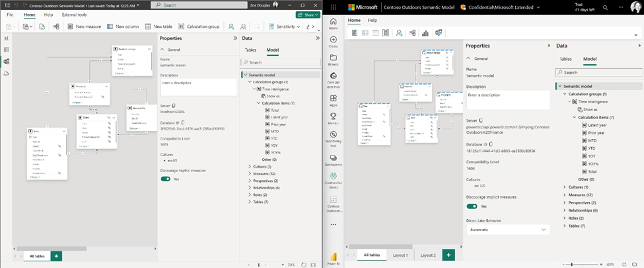The width and height of the screenshot is (644, 268).
Task: Click New report chart icon in web toolbar
Action: [425, 33]
